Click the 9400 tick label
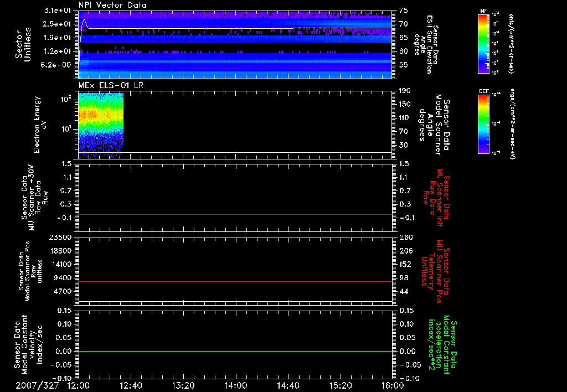Screen dimensions: 567x392 63,278
